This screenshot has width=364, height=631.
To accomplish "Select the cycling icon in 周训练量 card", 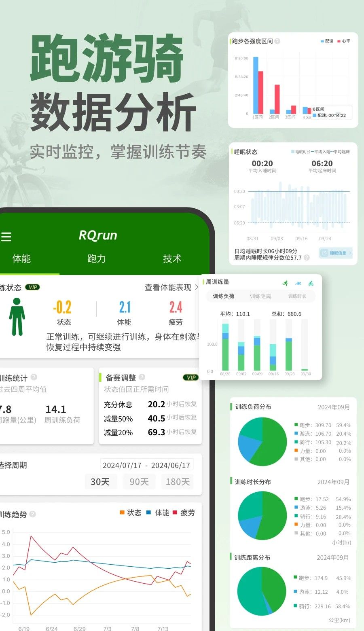I will point(311,283).
